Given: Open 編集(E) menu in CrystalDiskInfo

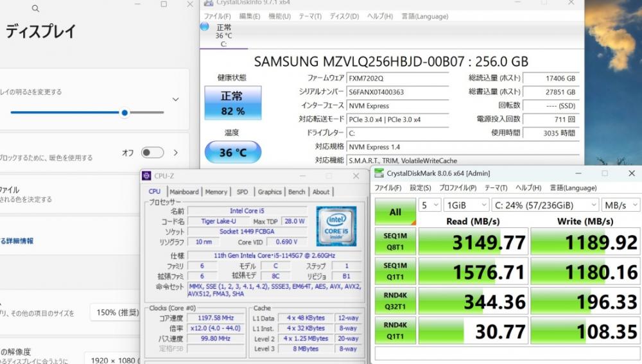Looking at the screenshot, I should click(250, 17).
